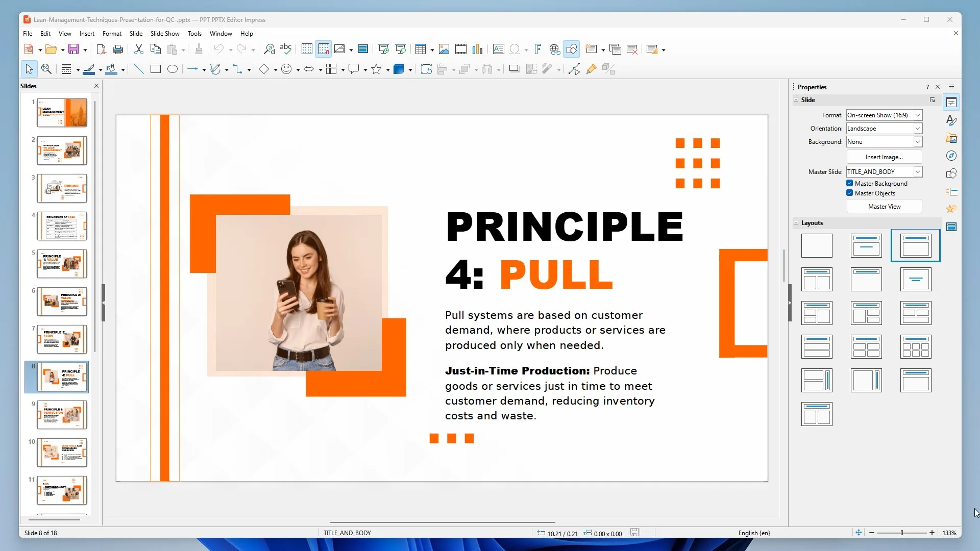The image size is (980, 551).
Task: Click the Spelling check icon
Action: (286, 49)
